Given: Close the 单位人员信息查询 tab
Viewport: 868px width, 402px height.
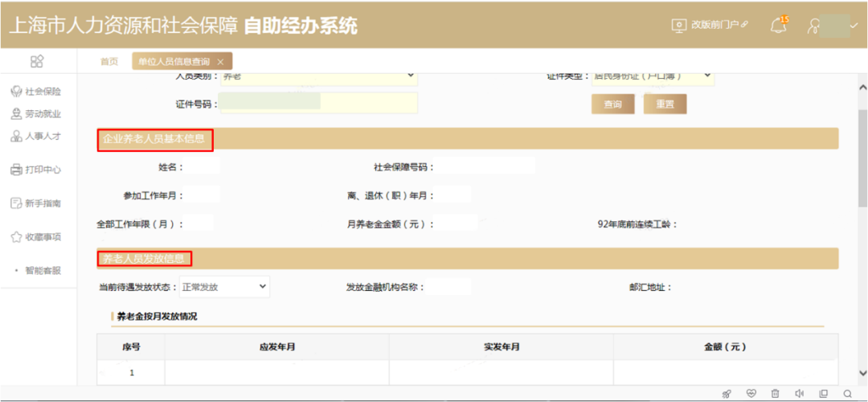Looking at the screenshot, I should (x=220, y=62).
